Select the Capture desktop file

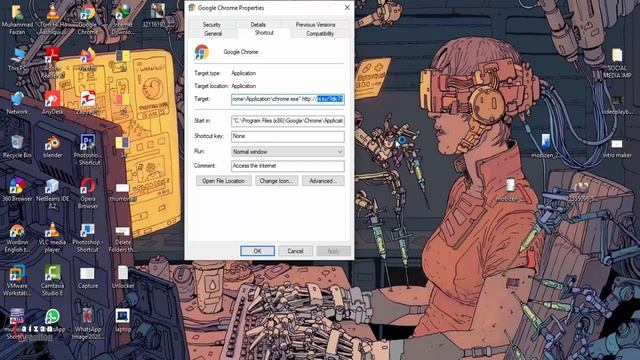(x=87, y=278)
